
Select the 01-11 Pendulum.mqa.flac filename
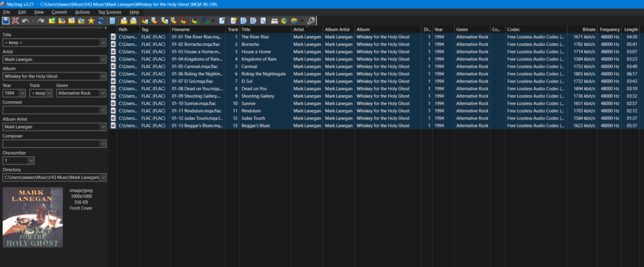(x=197, y=111)
